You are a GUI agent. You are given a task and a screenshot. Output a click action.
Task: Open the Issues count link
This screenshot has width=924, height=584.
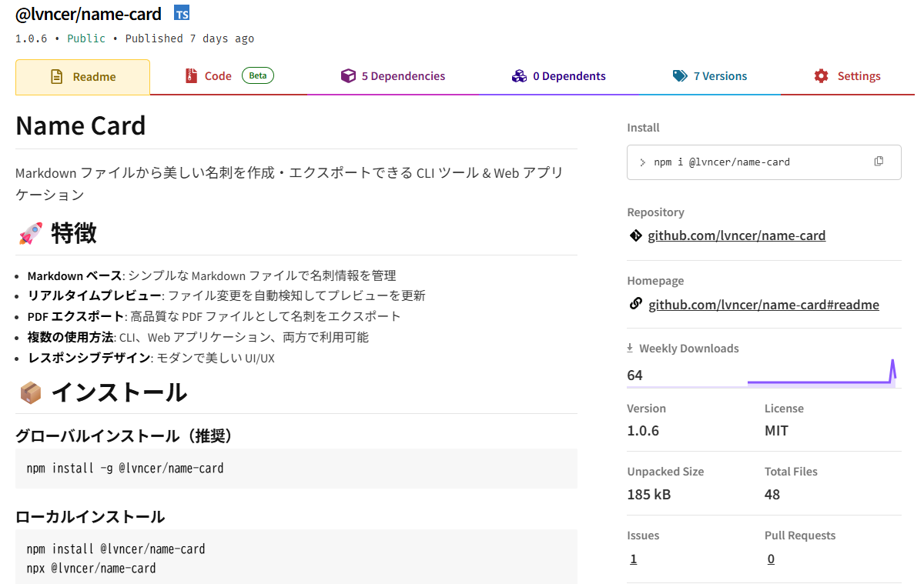634,559
